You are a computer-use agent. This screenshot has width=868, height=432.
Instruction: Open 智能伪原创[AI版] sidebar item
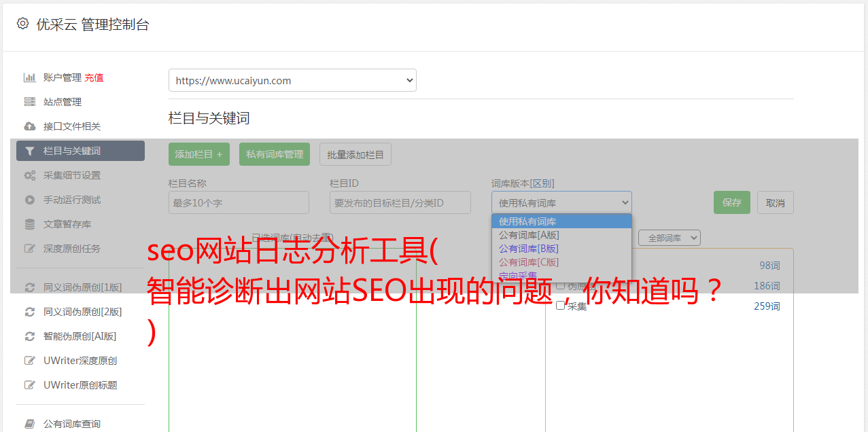click(x=80, y=336)
